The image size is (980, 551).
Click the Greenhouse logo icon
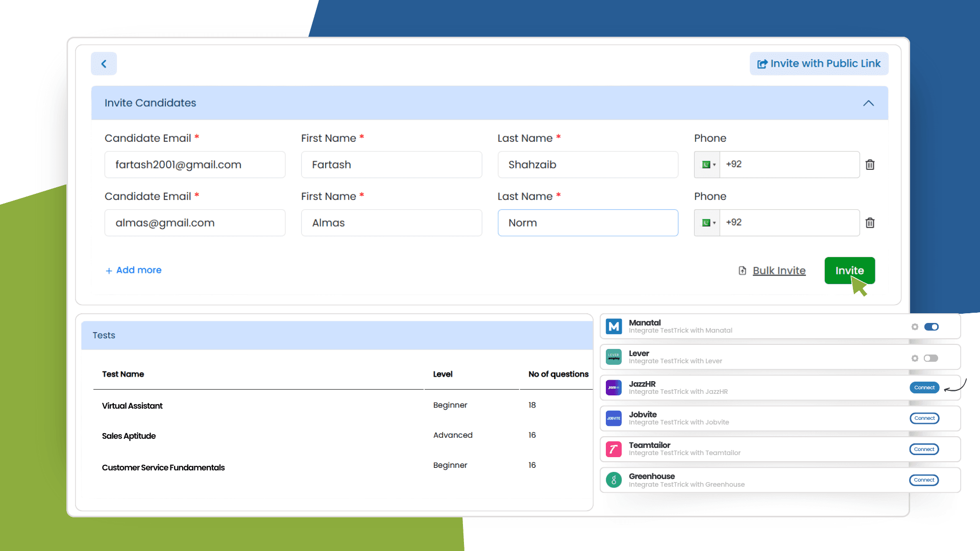click(x=614, y=480)
